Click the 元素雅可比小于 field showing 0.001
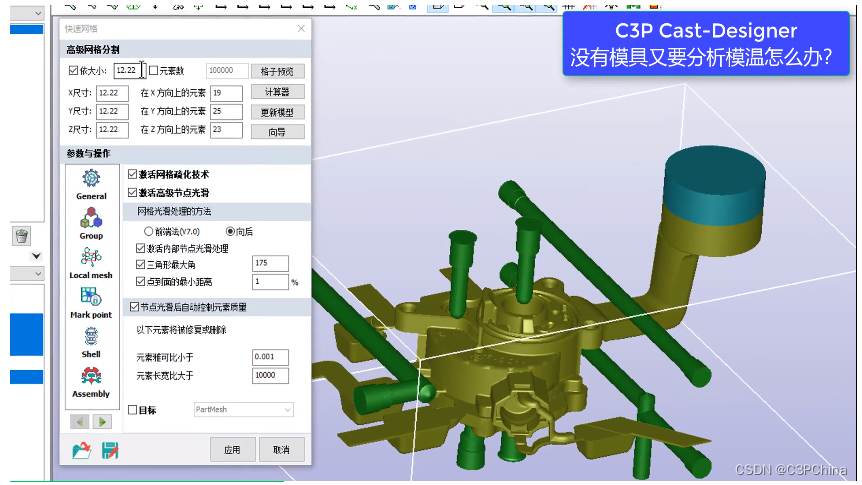Viewport: 862px width, 485px height. point(270,357)
